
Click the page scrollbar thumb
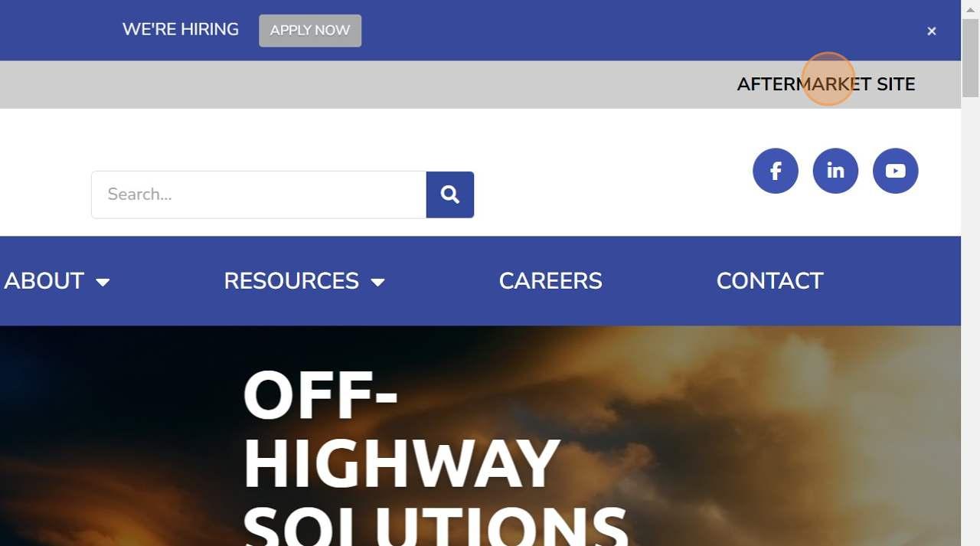pyautogui.click(x=970, y=57)
